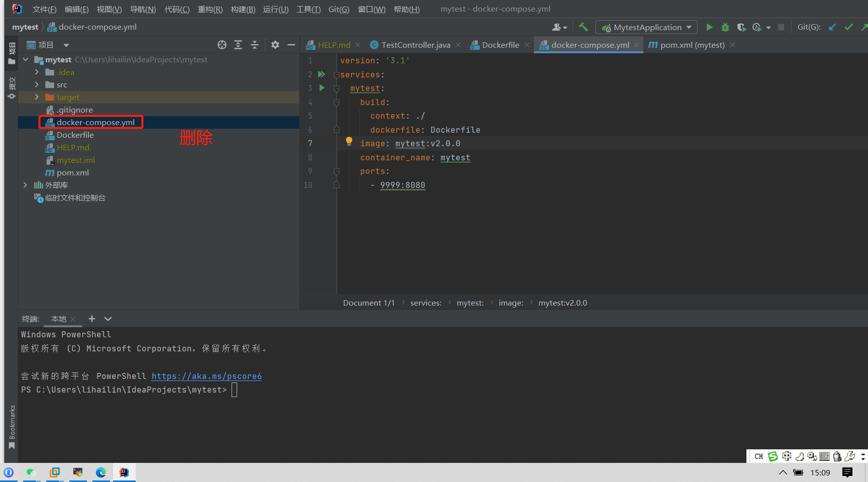This screenshot has width=868, height=482.
Task: Expand all items in project tree
Action: (238, 45)
